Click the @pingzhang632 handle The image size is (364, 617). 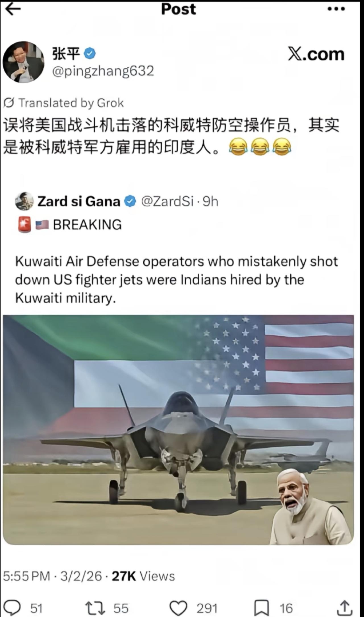103,71
